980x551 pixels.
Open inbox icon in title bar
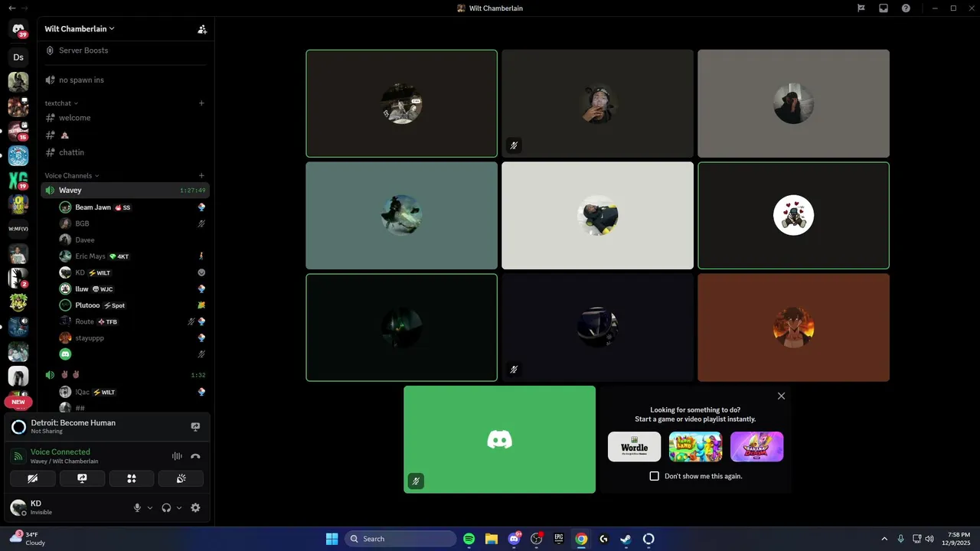884,8
